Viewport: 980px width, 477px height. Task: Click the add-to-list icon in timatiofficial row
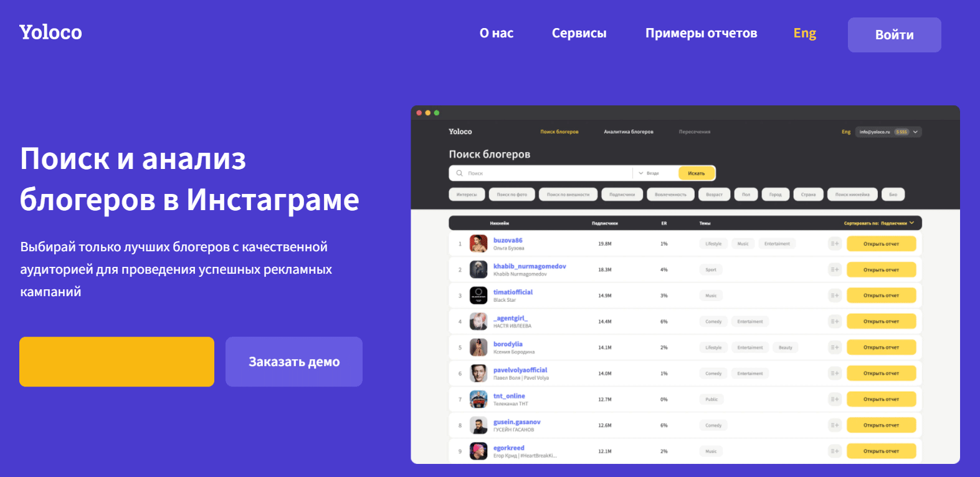click(835, 296)
